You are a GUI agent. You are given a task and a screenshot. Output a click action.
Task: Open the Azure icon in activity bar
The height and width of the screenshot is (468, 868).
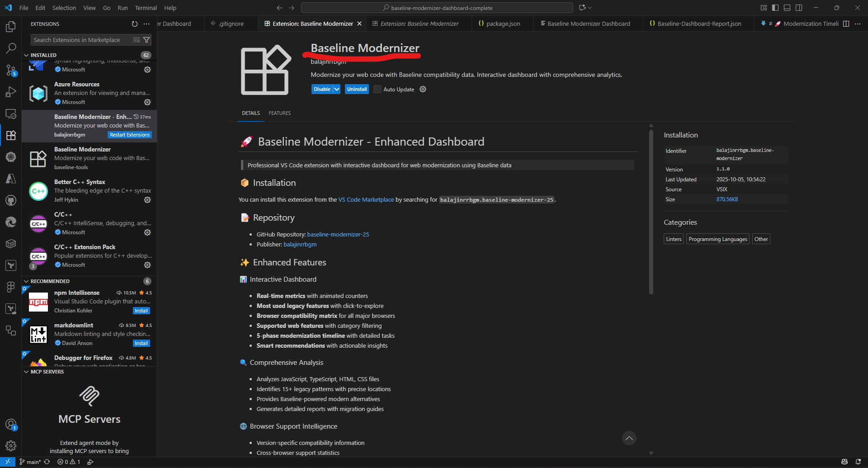(x=11, y=179)
